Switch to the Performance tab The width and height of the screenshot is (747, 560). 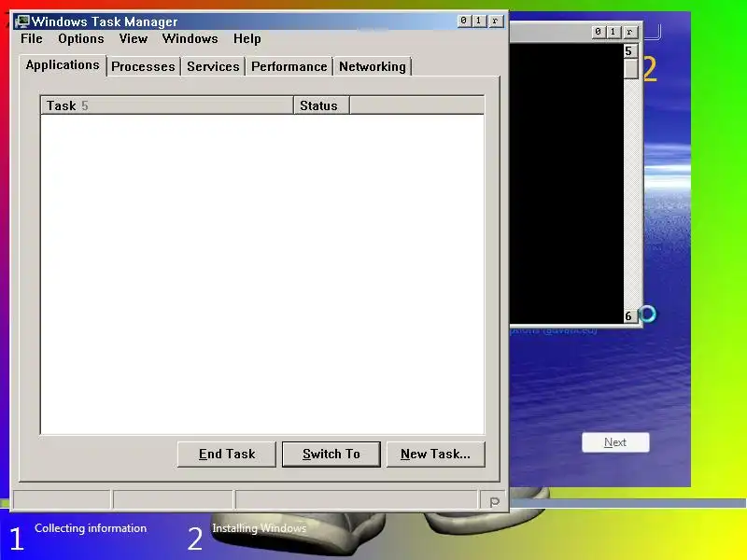coord(289,66)
